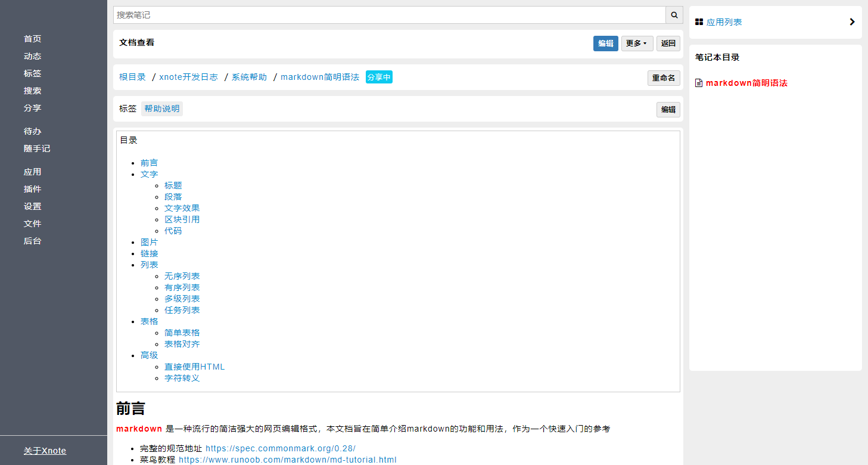Click inside the 搜索笔记 input field

pyautogui.click(x=387, y=14)
